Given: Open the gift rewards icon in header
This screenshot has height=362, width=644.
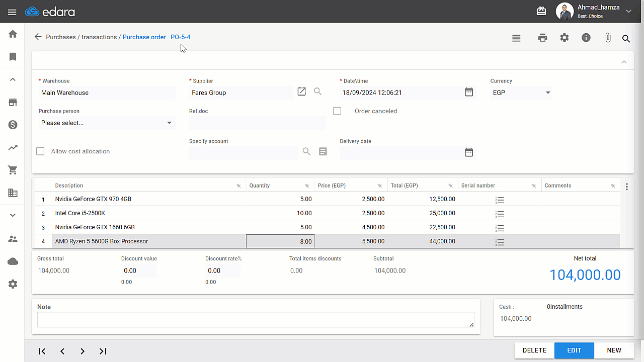Looking at the screenshot, I should [541, 11].
